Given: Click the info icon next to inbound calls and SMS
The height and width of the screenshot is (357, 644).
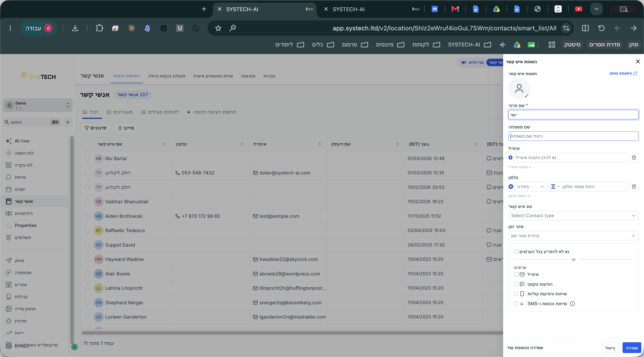Looking at the screenshot, I should coord(572,304).
